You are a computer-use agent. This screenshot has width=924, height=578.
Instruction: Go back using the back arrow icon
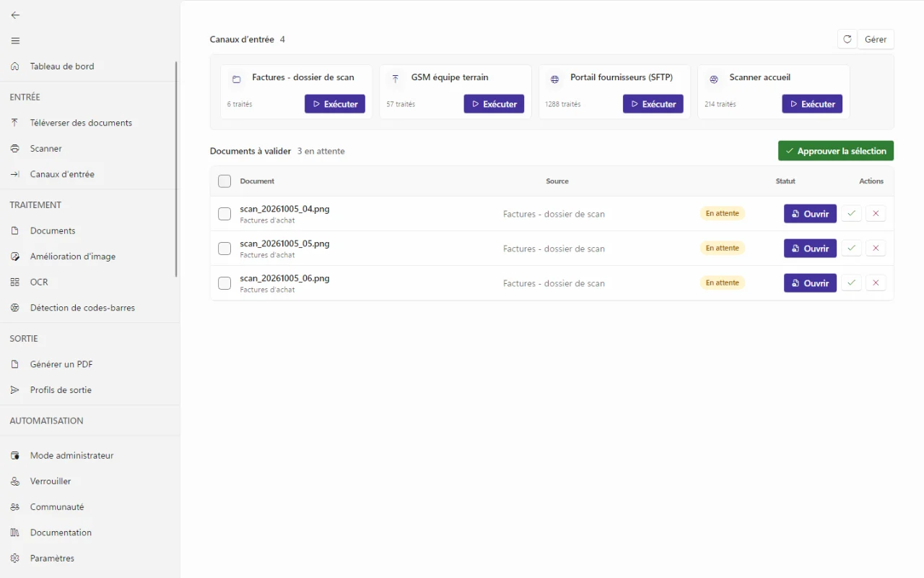point(15,15)
